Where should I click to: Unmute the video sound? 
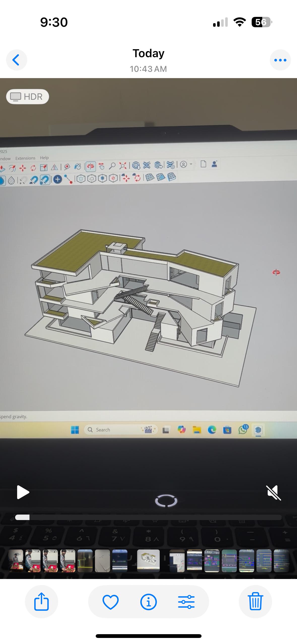273,492
